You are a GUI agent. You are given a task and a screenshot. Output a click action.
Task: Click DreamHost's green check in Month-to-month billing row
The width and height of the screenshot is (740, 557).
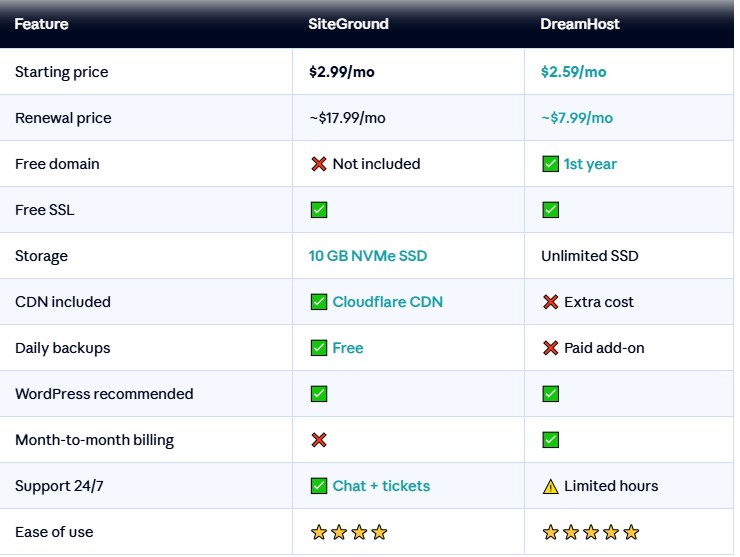click(x=550, y=440)
